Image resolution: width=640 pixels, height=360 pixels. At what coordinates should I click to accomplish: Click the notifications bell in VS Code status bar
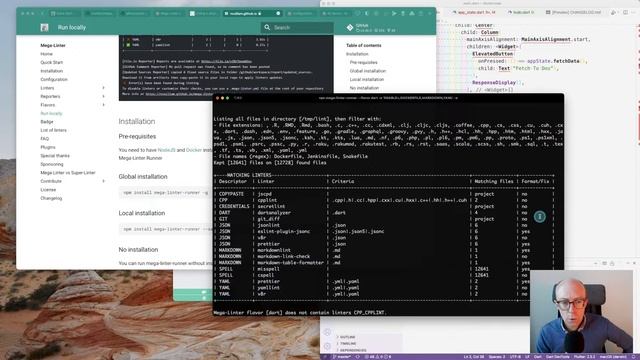[633, 357]
